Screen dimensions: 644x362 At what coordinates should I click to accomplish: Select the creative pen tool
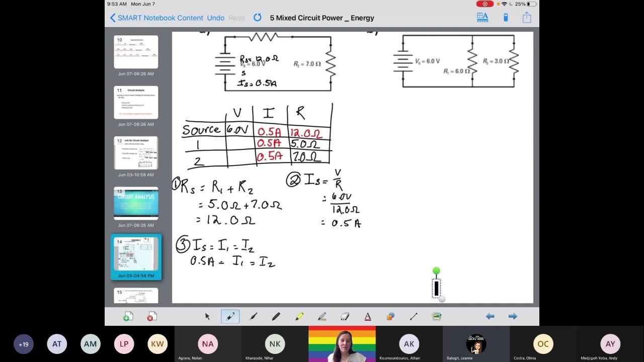(x=322, y=316)
